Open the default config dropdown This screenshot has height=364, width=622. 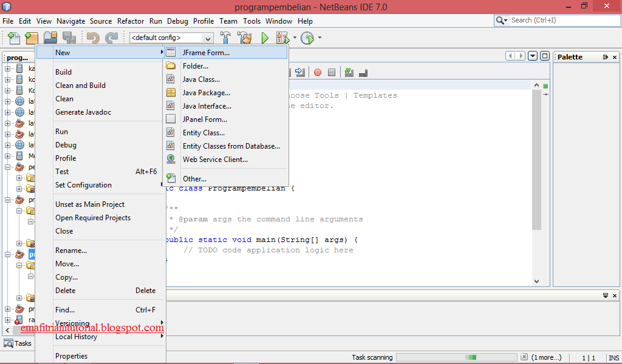169,38
